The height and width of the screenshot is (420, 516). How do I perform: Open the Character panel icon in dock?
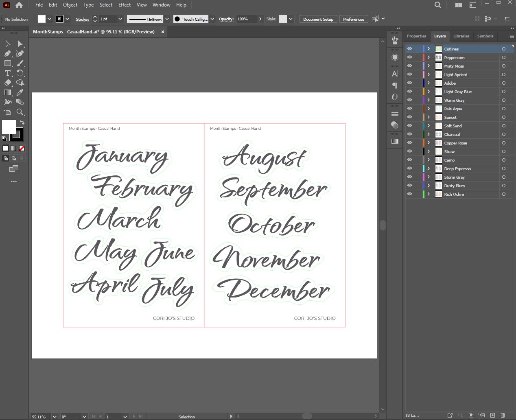pyautogui.click(x=395, y=74)
